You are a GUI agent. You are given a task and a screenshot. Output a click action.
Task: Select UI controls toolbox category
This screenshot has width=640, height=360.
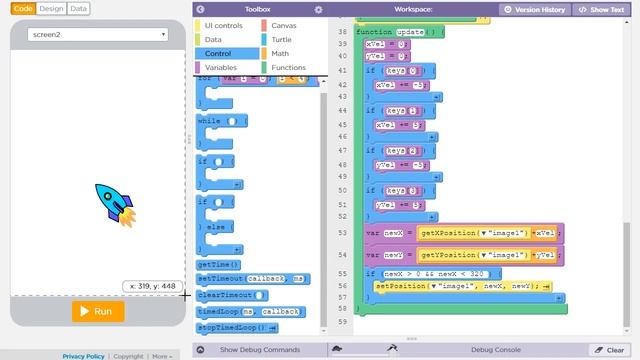coord(227,25)
